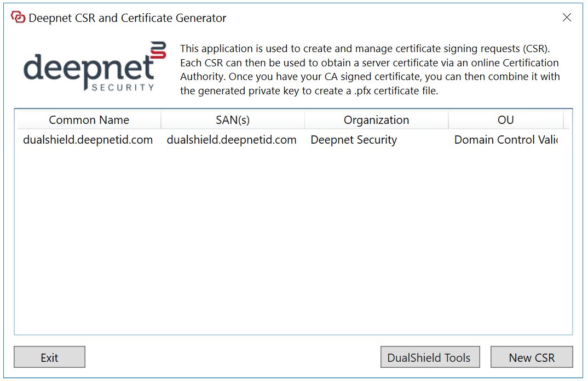The height and width of the screenshot is (381, 588).
Task: Click the Domain Control Vali OU cell
Action: click(506, 140)
